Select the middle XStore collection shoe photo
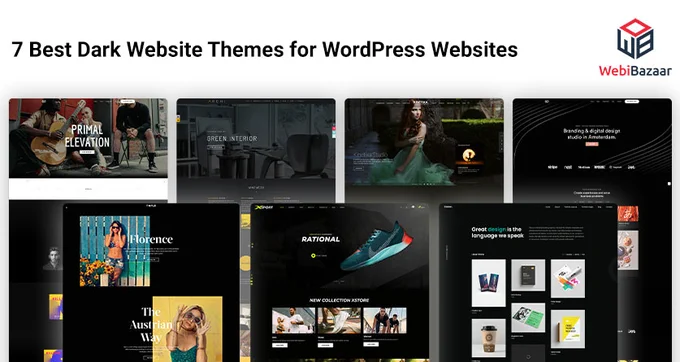This screenshot has height=362, width=680. pos(339,320)
